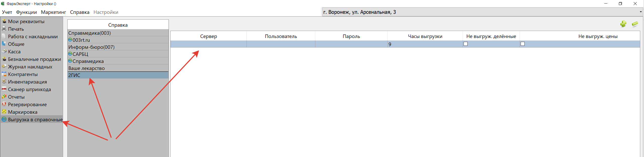This screenshot has width=644, height=157.
Task: Click the green plus add icon
Action: click(623, 24)
